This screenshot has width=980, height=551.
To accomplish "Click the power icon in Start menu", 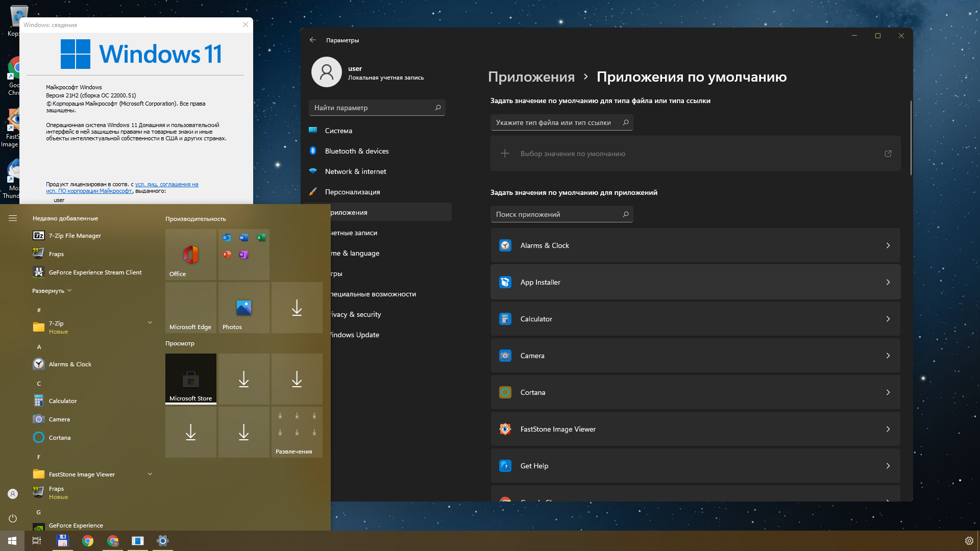I will pos(13,518).
